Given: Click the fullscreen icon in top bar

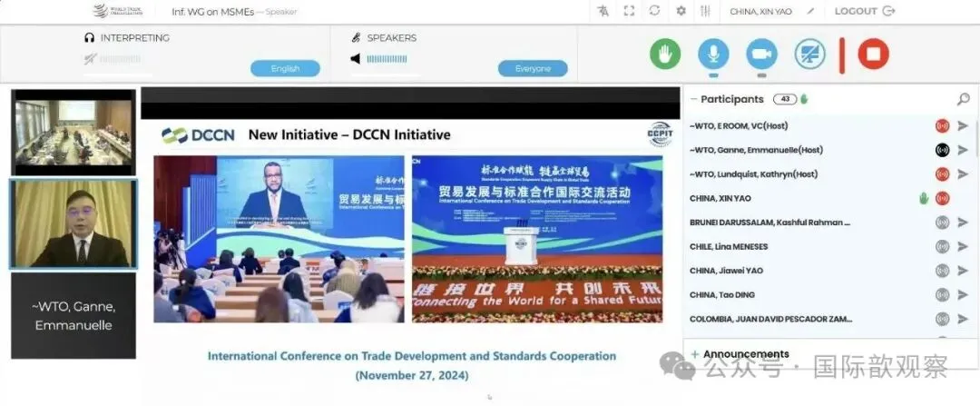Looking at the screenshot, I should point(629,12).
